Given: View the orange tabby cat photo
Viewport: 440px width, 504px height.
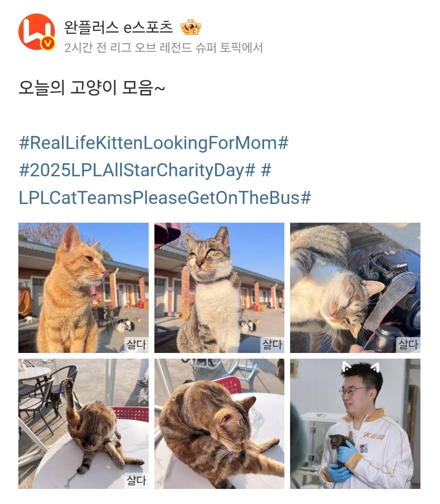Looking at the screenshot, I should 84,288.
